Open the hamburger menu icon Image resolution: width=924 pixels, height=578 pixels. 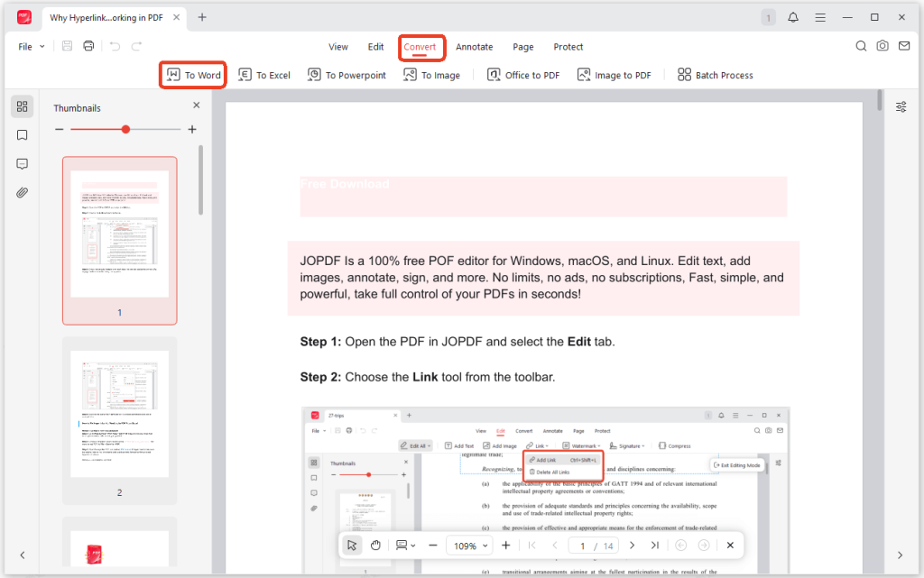click(x=819, y=18)
